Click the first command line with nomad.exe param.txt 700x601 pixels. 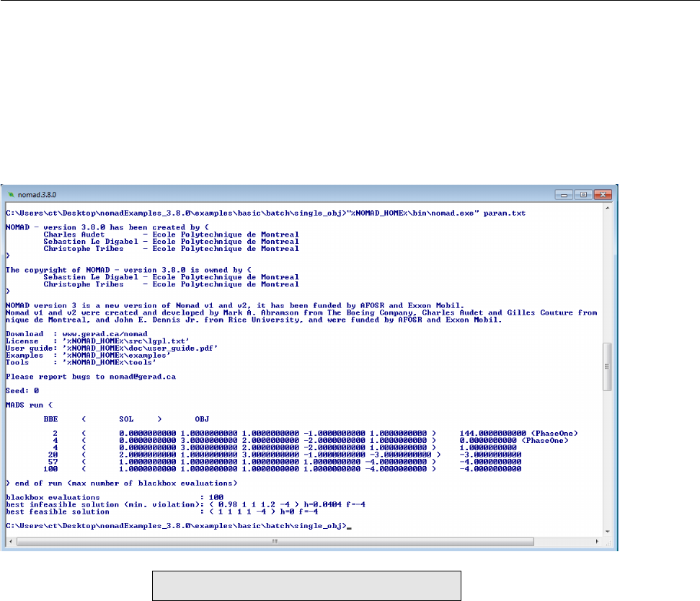coord(265,213)
